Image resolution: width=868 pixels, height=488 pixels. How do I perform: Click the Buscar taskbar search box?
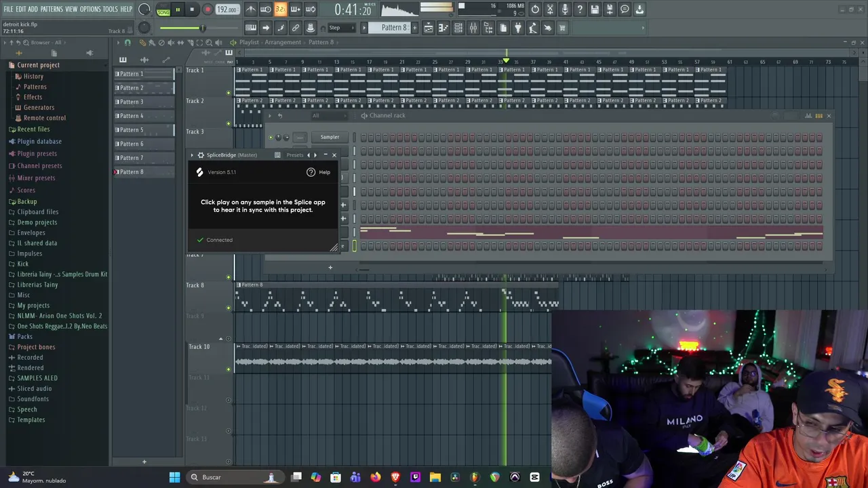(234, 477)
